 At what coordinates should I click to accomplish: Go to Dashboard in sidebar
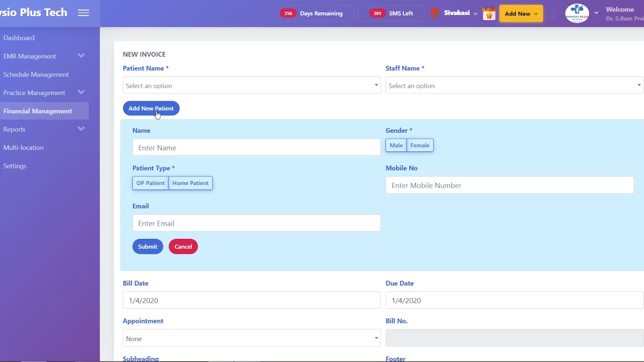click(x=19, y=38)
